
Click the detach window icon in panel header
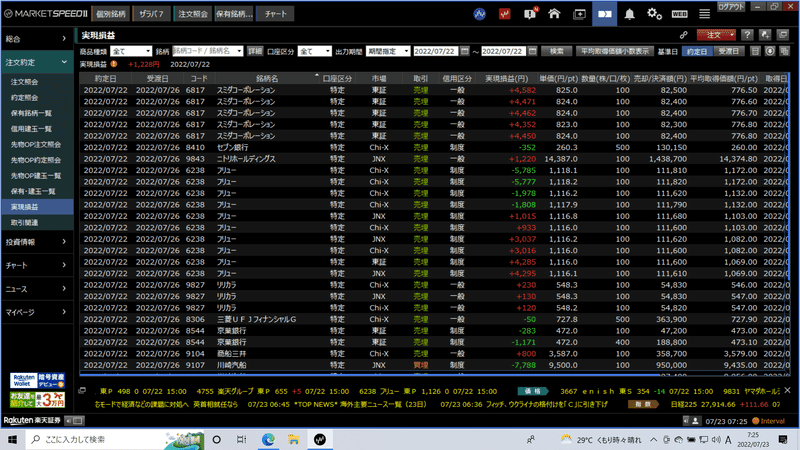click(x=783, y=35)
